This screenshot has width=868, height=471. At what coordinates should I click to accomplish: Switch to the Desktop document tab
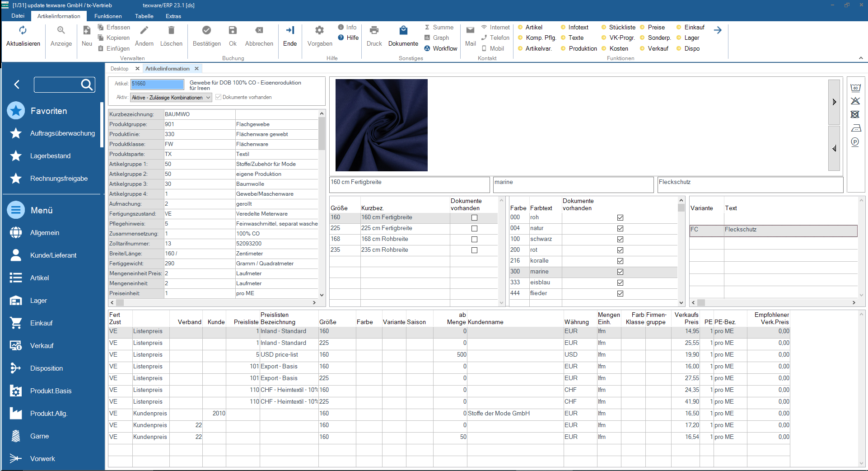[x=119, y=69]
